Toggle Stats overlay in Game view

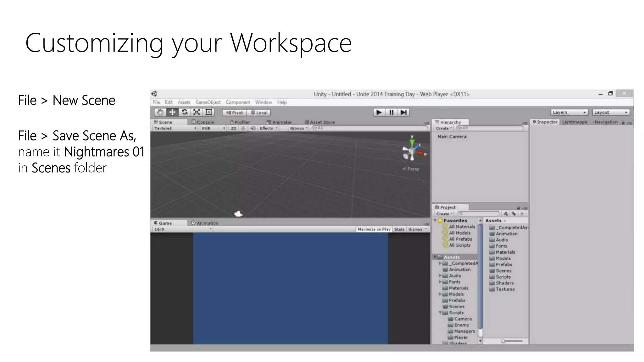(x=399, y=229)
